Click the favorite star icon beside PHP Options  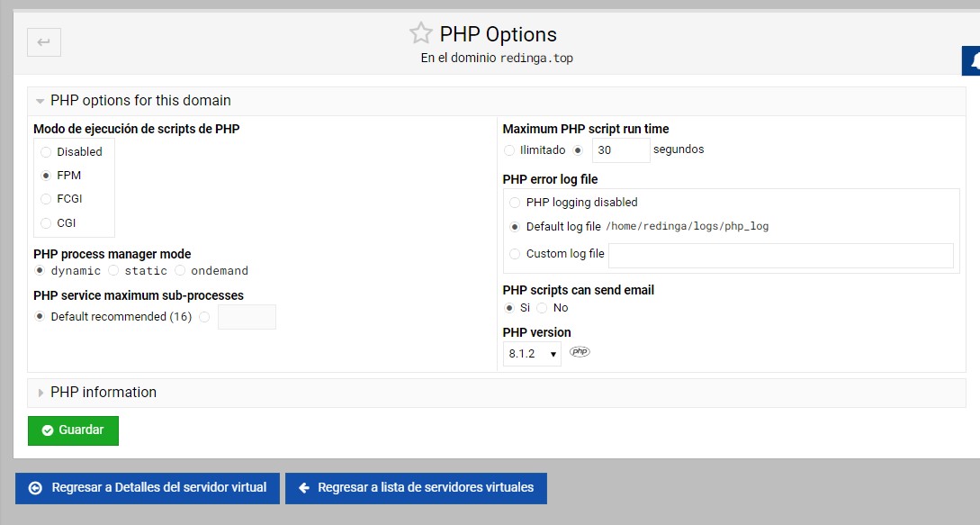coord(420,34)
